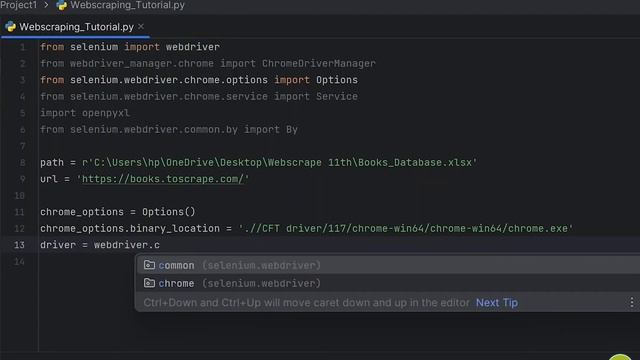640x360 pixels.
Task: Choose the 'chrome' autocomplete suggestion
Action: 388,283
